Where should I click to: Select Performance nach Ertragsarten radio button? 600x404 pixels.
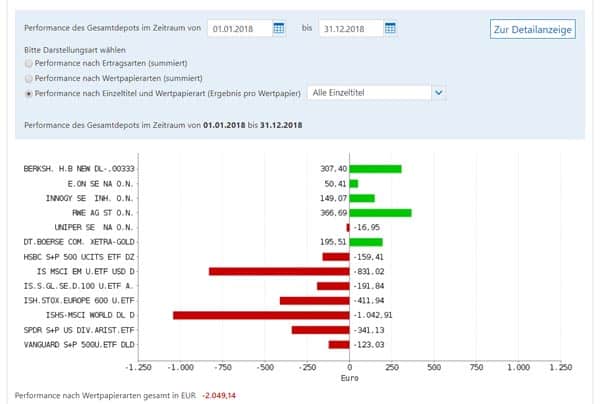point(29,64)
